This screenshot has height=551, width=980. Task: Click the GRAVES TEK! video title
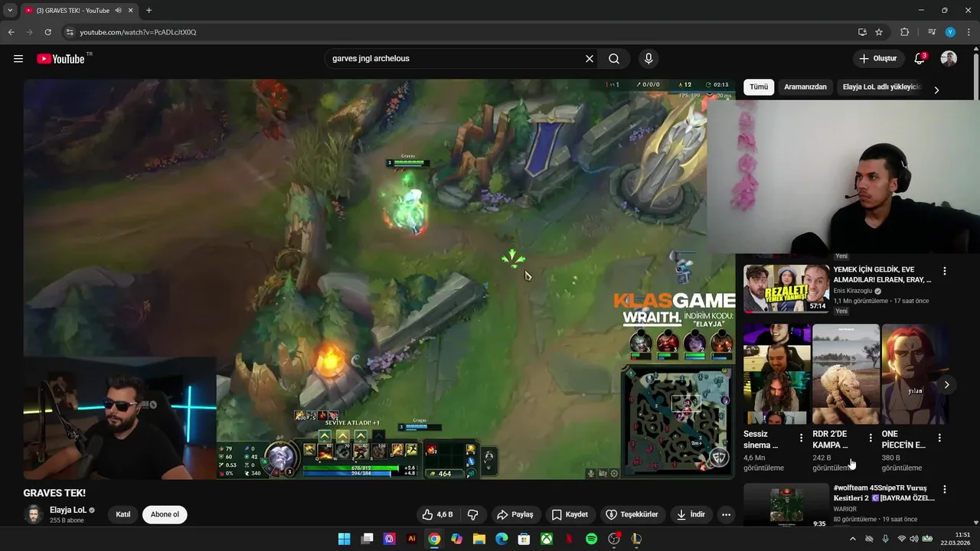coord(54,494)
